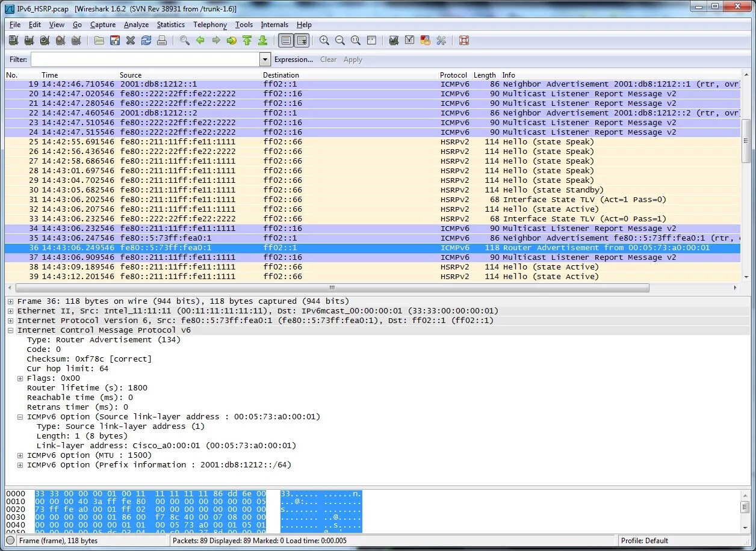Screen dimensions: 756x551
Task: Click the Expression... button
Action: (x=294, y=60)
